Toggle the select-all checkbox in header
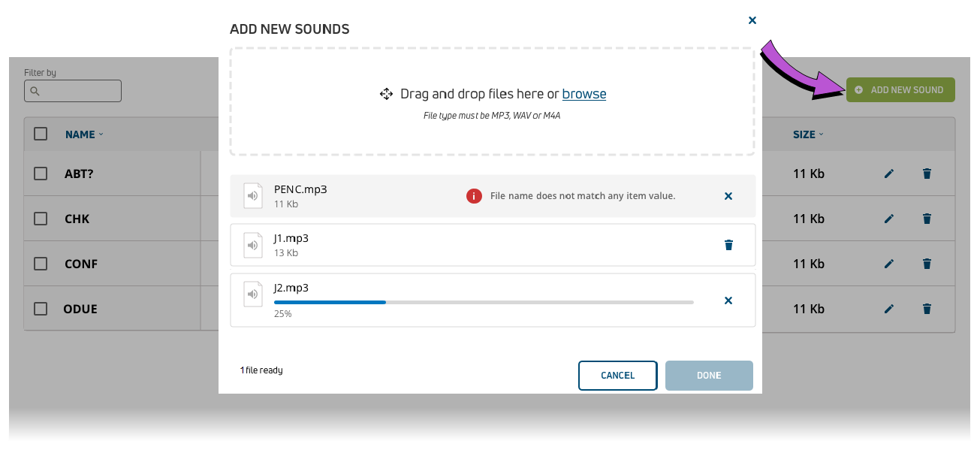The image size is (980, 450). (41, 134)
